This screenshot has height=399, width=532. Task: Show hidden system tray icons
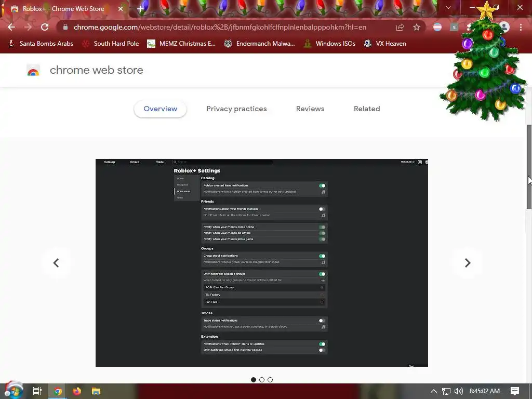click(434, 391)
